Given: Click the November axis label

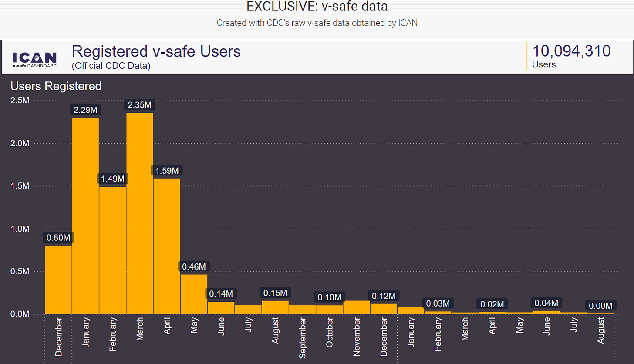Looking at the screenshot, I should [x=357, y=337].
